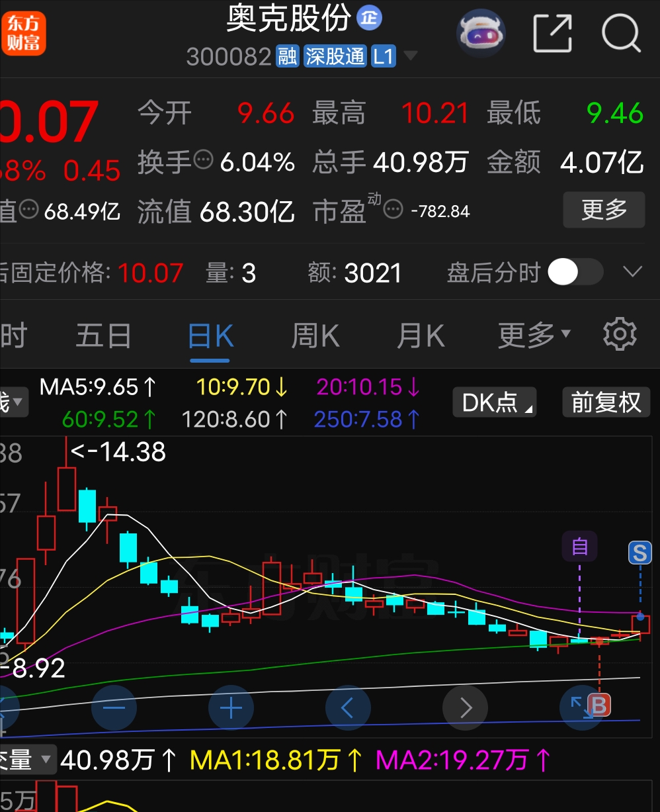Screen dimensions: 660x812
Task: Move chart left with back arrow
Action: 348,708
